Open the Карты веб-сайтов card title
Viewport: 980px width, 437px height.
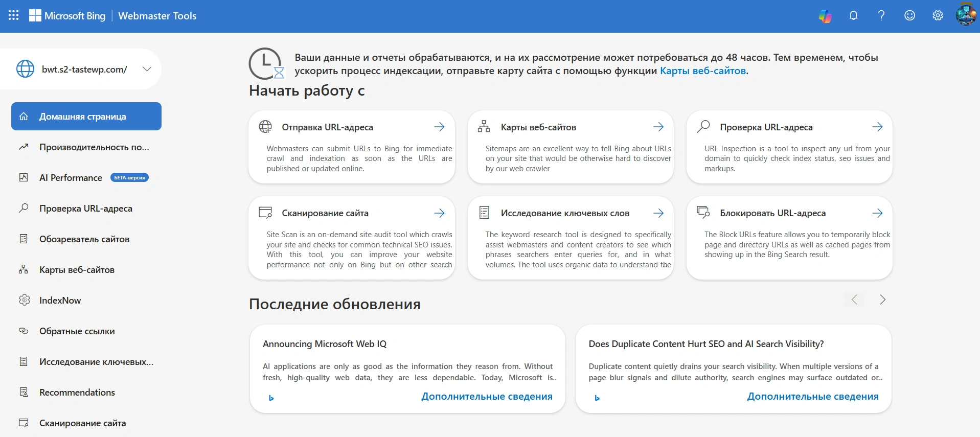pos(538,127)
